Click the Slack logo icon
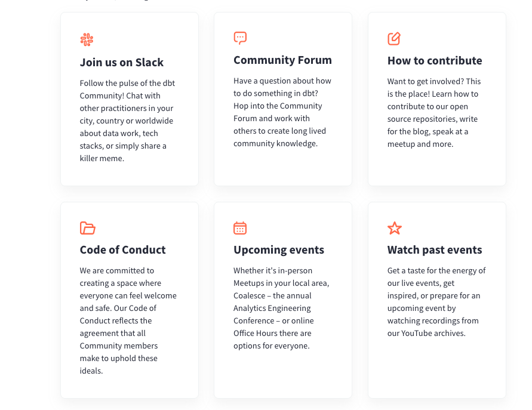532x410 pixels. [x=87, y=39]
